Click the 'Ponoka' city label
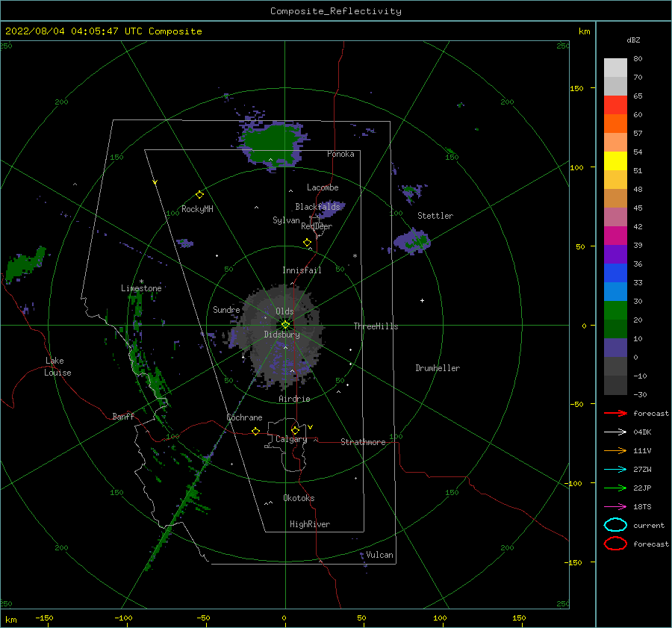This screenshot has height=628, width=672. (x=340, y=154)
